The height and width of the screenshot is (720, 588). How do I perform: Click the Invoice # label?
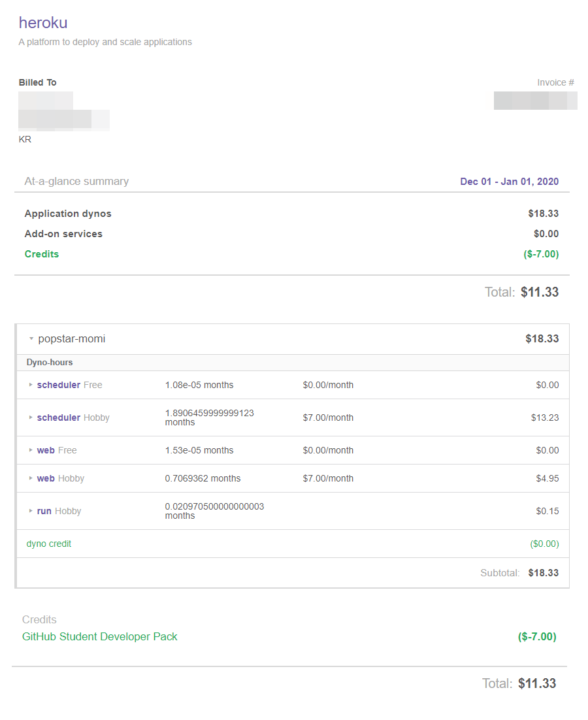pyautogui.click(x=555, y=82)
